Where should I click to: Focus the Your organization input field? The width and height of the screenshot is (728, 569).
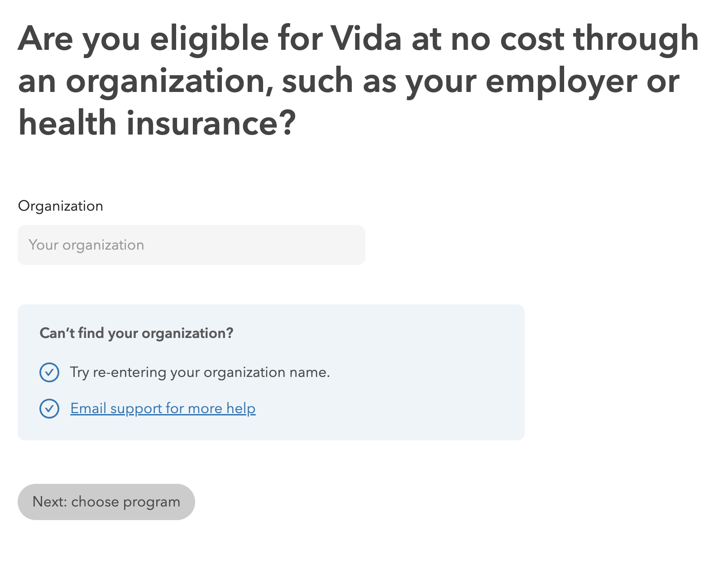(192, 245)
